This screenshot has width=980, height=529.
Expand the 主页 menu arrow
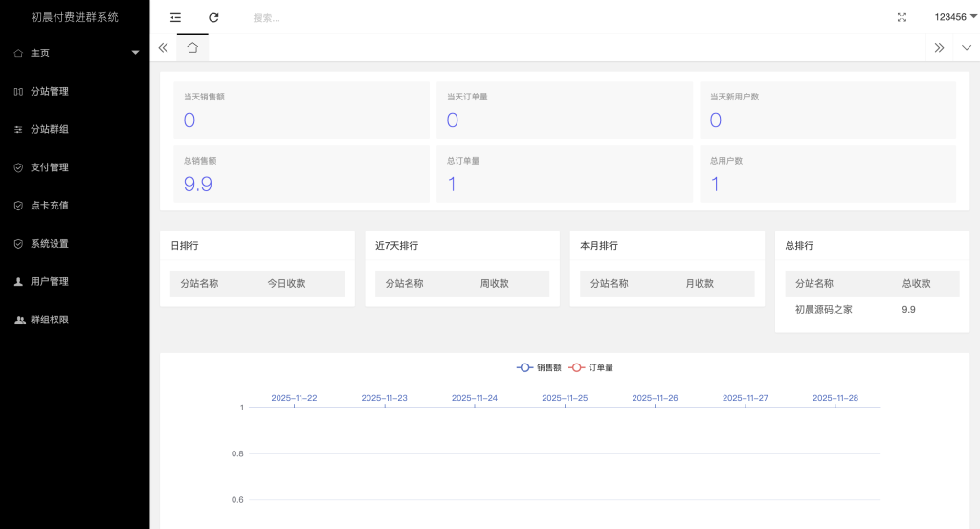tap(136, 53)
